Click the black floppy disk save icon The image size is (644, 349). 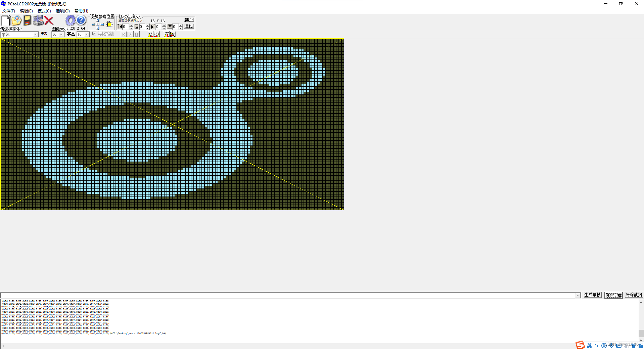[28, 20]
